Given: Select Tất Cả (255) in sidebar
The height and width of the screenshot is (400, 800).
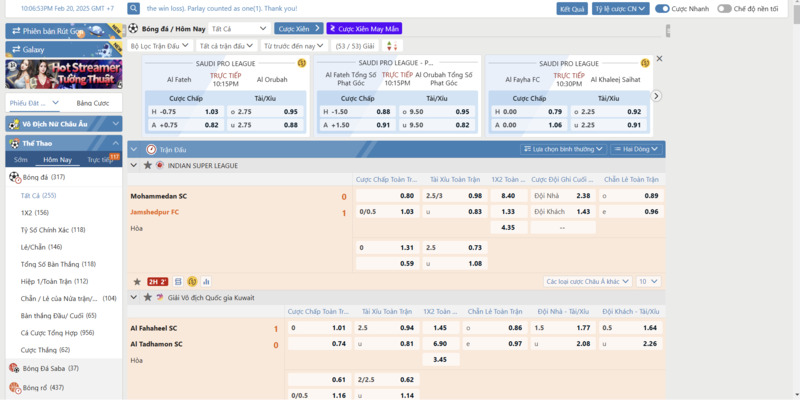Looking at the screenshot, I should 38,195.
